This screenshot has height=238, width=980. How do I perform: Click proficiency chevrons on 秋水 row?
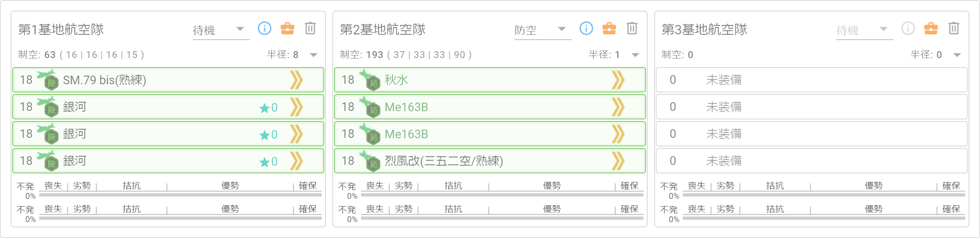(618, 80)
